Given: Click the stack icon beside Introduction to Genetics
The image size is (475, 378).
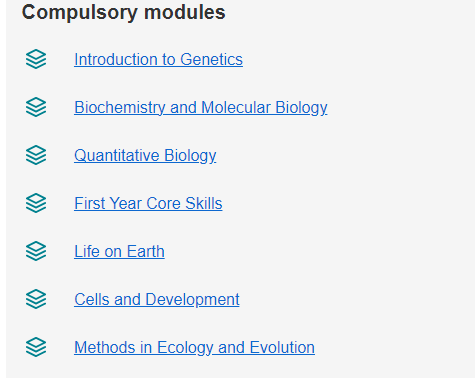Looking at the screenshot, I should [x=36, y=59].
